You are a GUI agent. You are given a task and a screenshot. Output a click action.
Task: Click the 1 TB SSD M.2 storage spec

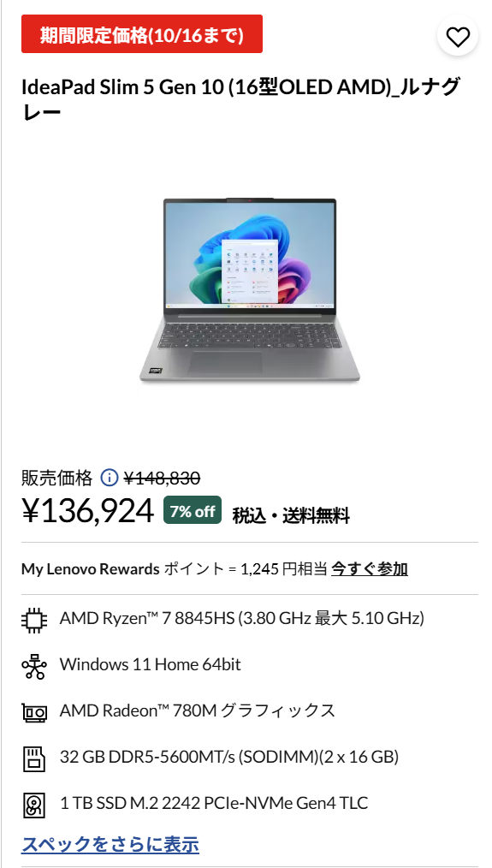[x=214, y=803]
